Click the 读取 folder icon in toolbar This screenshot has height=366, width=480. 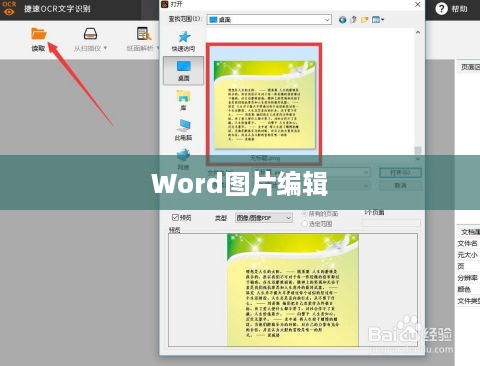(x=39, y=34)
